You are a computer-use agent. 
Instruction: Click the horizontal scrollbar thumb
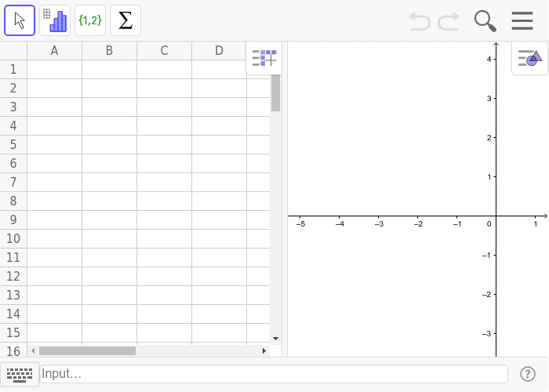[x=87, y=350]
